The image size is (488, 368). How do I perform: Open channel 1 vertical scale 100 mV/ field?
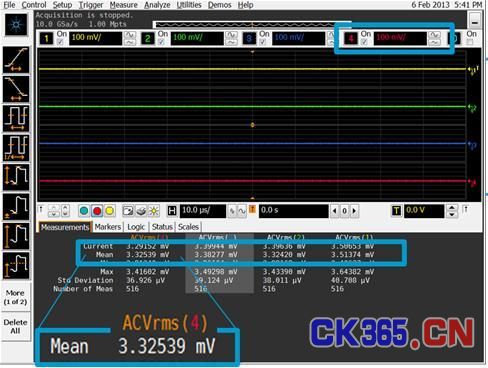pyautogui.click(x=95, y=38)
